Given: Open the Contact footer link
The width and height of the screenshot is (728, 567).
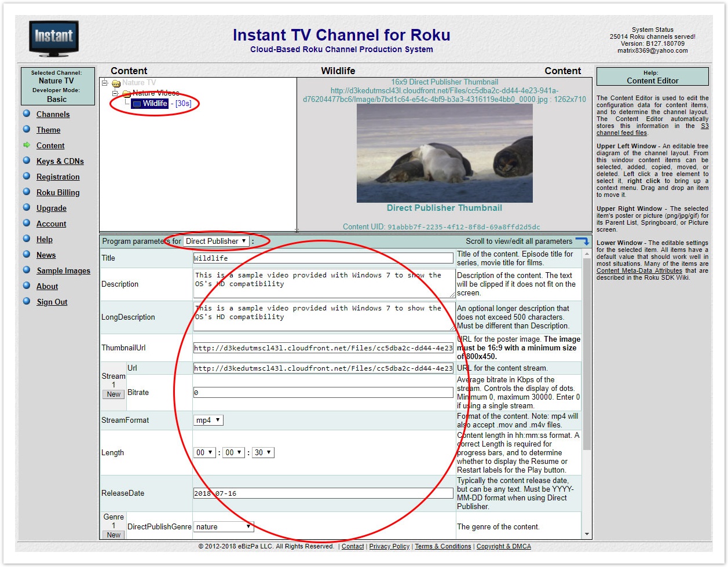Looking at the screenshot, I should tap(353, 546).
